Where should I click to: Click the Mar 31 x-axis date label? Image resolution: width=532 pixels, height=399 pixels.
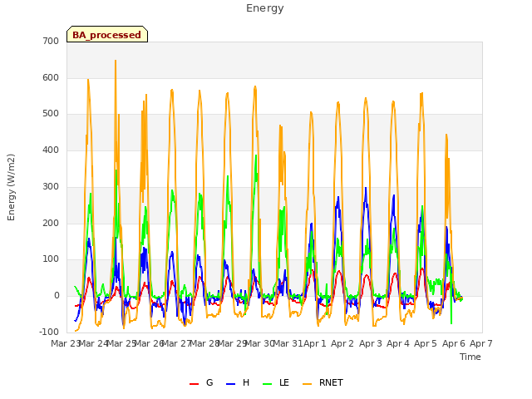(x=288, y=343)
